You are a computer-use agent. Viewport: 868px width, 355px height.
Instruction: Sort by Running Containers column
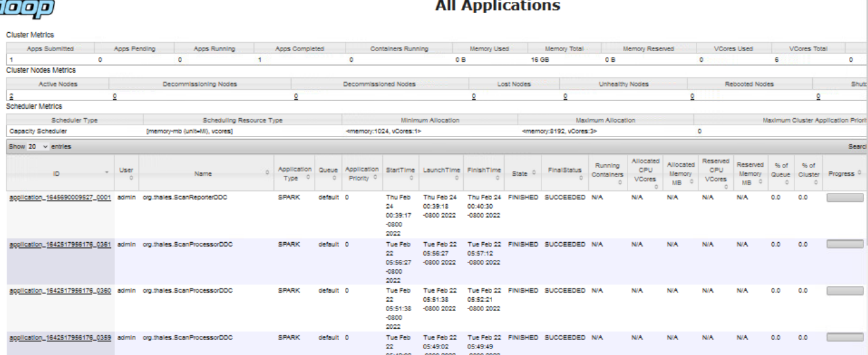tap(608, 173)
